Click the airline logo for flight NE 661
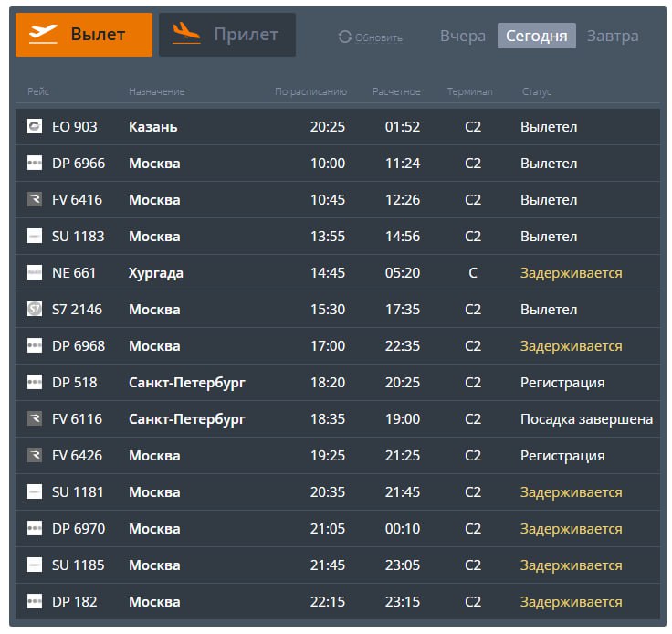The height and width of the screenshot is (634, 672). point(35,272)
